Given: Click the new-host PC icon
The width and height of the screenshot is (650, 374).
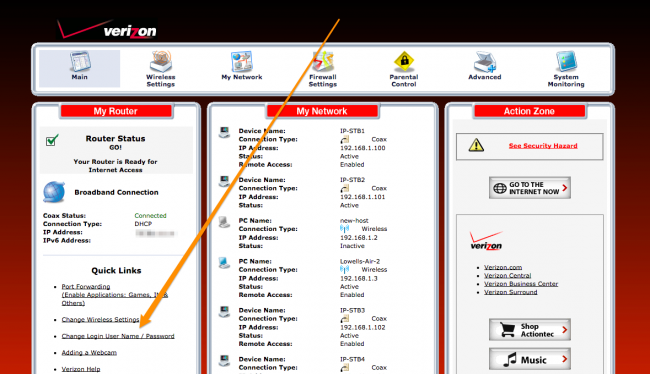Looking at the screenshot, I should pyautogui.click(x=224, y=222).
